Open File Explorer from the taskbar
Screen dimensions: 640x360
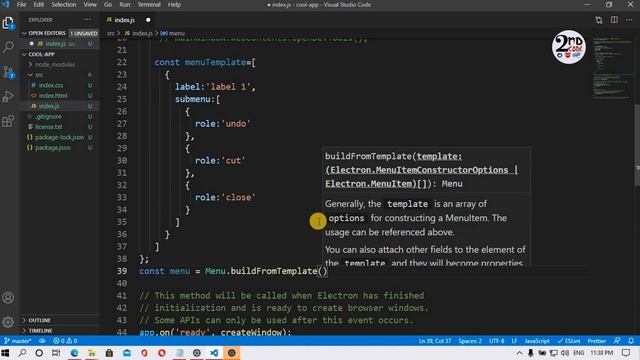point(92,353)
